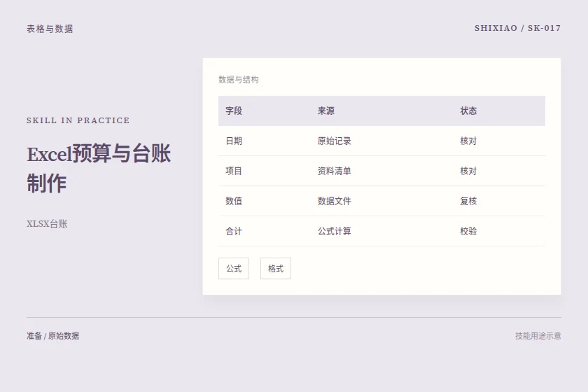The image size is (588, 392).
Task: Click the 资料清单 source cell
Action: [334, 171]
